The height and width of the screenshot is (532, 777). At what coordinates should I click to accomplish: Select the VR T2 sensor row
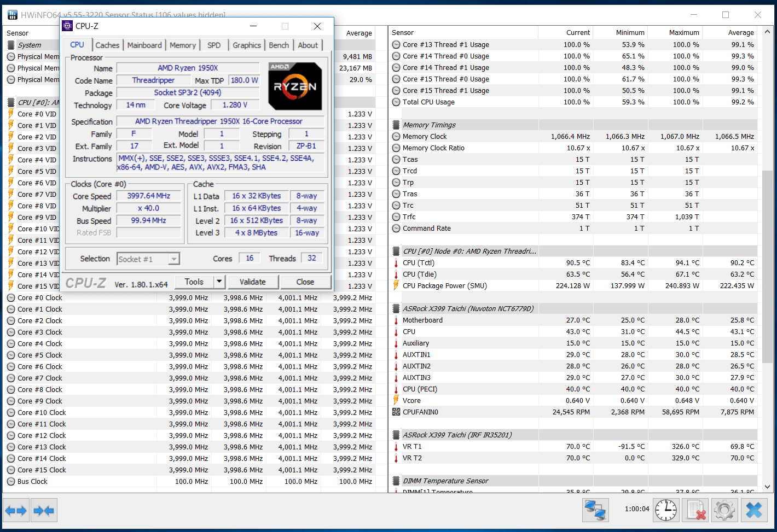[x=573, y=458]
